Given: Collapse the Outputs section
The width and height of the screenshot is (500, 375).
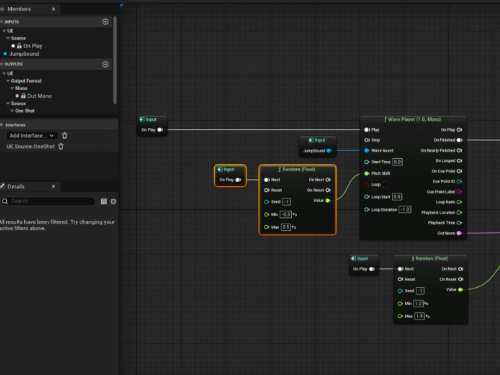Looking at the screenshot, I should click(2, 64).
